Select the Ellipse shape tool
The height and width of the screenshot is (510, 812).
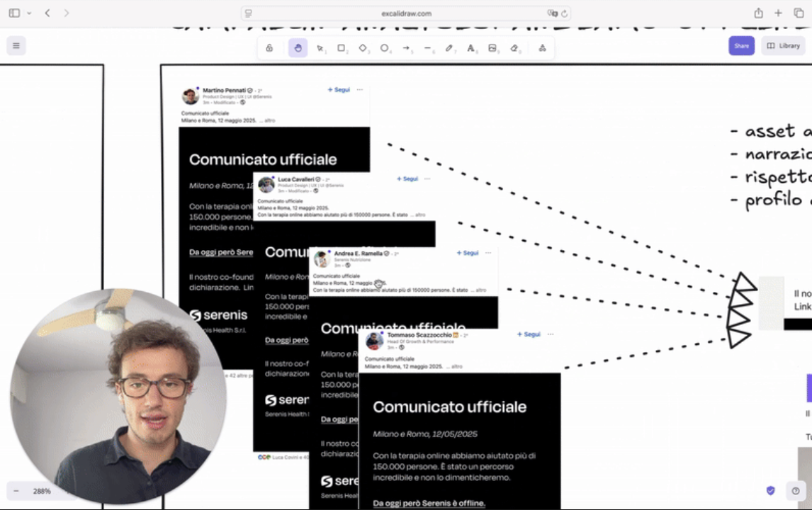pos(384,48)
